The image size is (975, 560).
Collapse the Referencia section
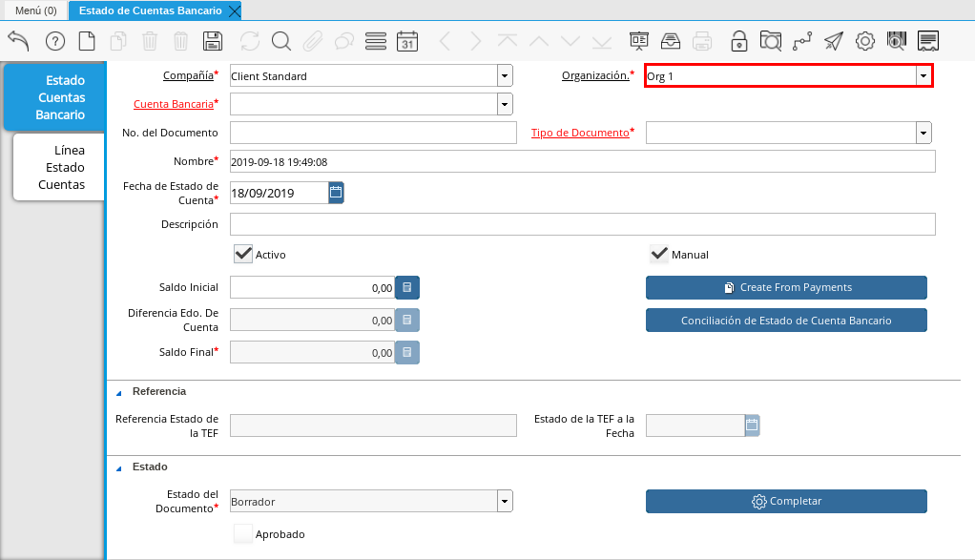[x=118, y=392]
